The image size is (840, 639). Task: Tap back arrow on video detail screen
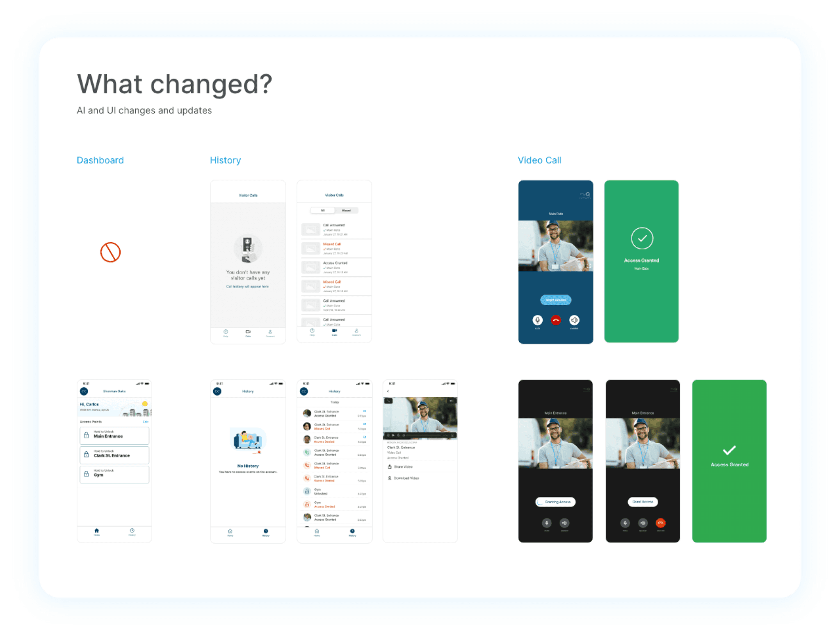pos(388,391)
